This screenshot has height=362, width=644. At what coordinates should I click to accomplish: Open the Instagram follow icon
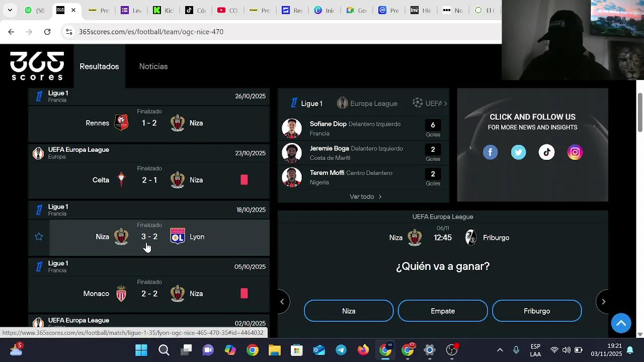575,152
